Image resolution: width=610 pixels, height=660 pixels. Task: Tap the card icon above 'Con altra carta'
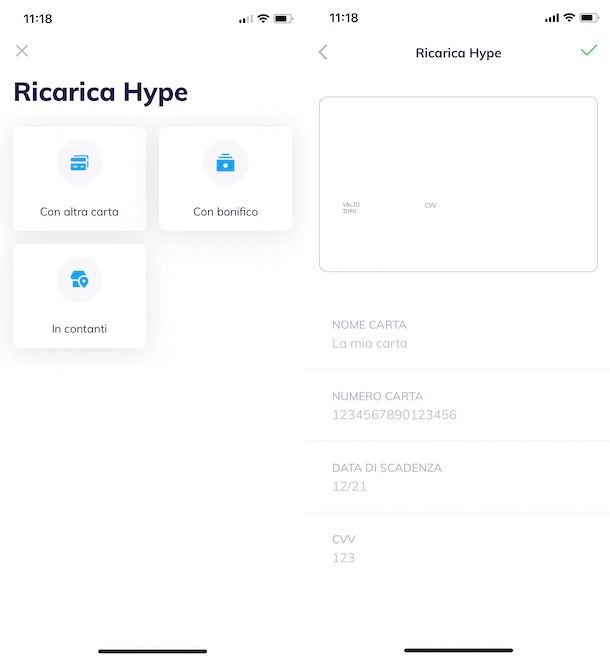coord(80,163)
